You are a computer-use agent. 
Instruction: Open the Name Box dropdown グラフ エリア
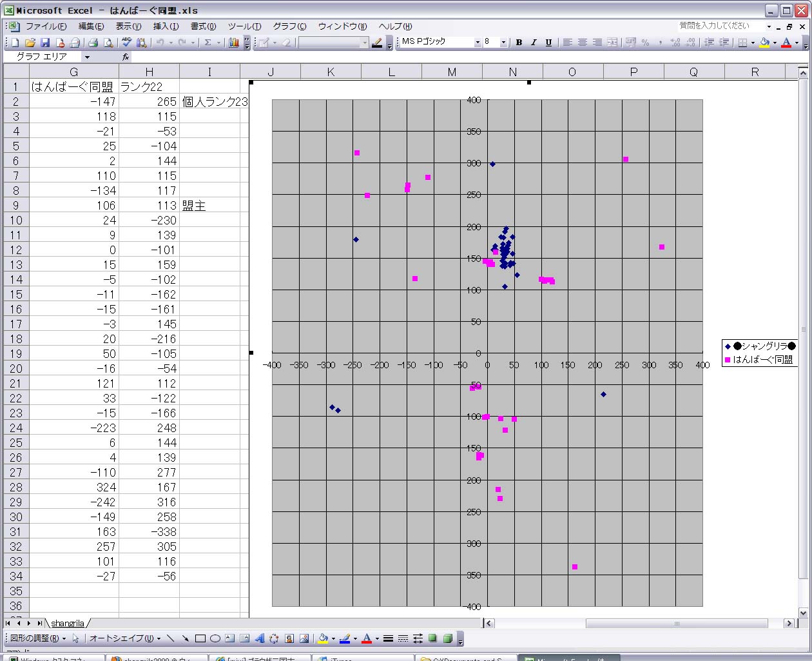point(87,57)
